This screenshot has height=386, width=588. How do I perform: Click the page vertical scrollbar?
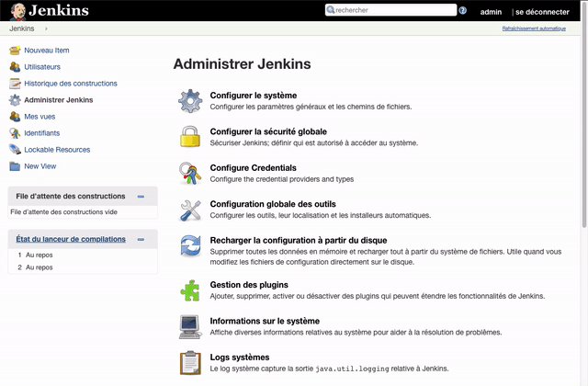tap(584, 117)
